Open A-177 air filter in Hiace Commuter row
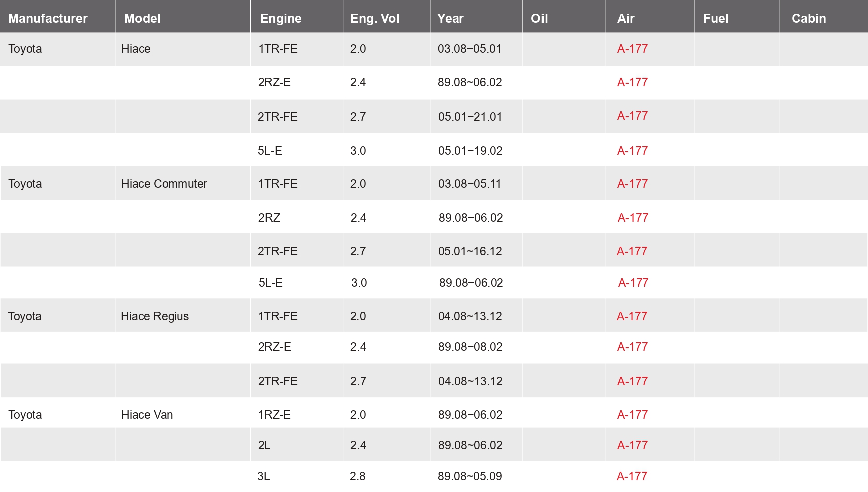868x492 pixels. (632, 184)
